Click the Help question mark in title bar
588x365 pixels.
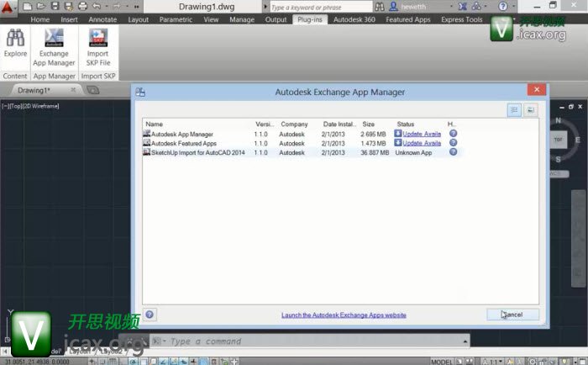click(503, 7)
